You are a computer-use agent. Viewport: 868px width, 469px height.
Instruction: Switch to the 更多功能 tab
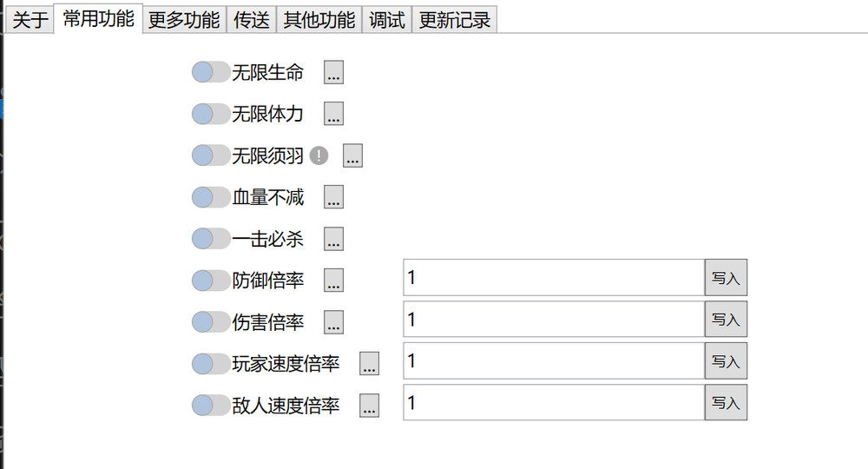(184, 21)
